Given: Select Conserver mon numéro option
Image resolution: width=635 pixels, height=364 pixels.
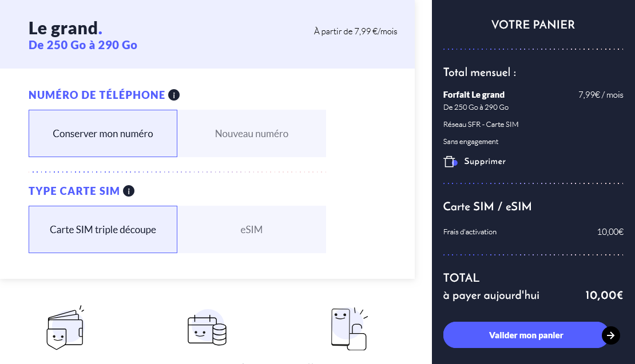Looking at the screenshot, I should click(x=103, y=134).
